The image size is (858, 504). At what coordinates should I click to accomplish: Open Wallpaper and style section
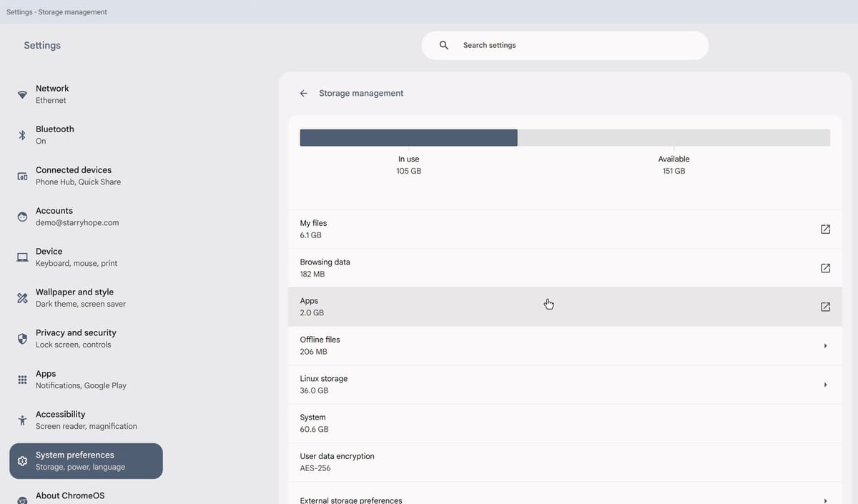86,298
